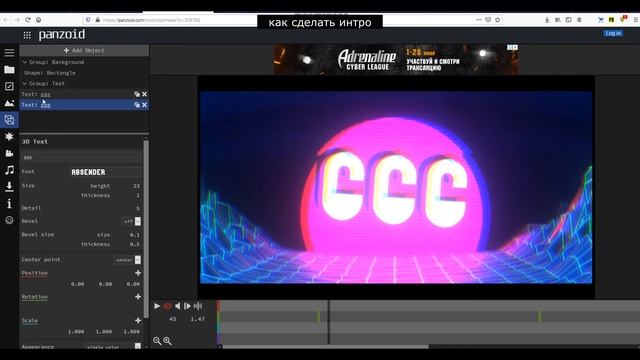
Task: Add a Rotation keyframe with plus
Action: [x=138, y=297]
